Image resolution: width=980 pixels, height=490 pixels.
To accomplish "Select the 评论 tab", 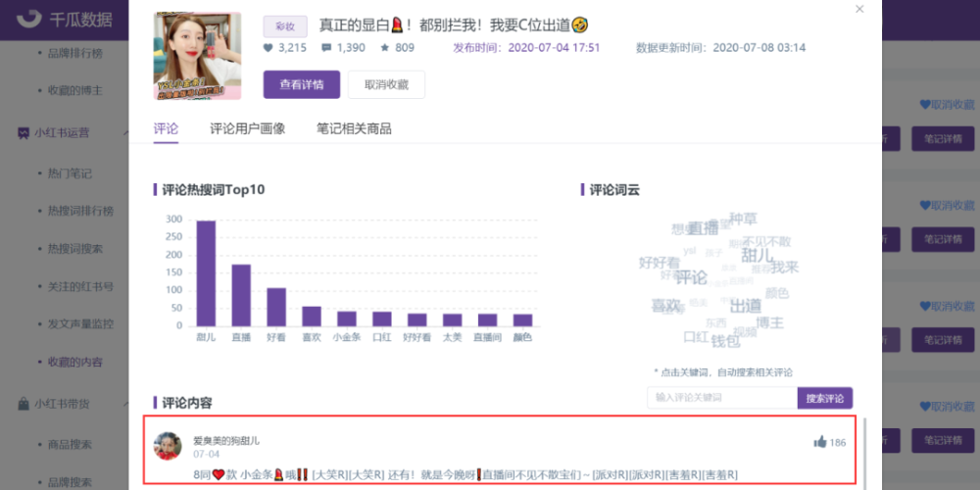I will click(x=166, y=128).
